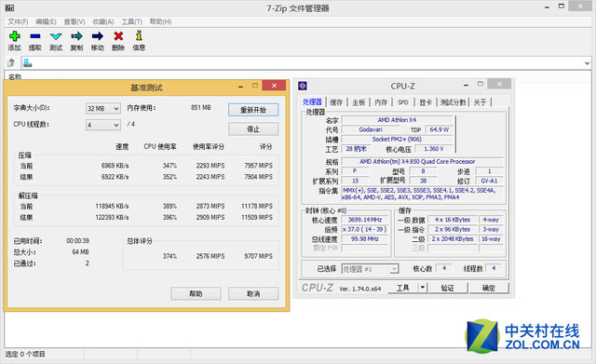Open the View (查看) menu
596x364 pixels.
point(74,21)
